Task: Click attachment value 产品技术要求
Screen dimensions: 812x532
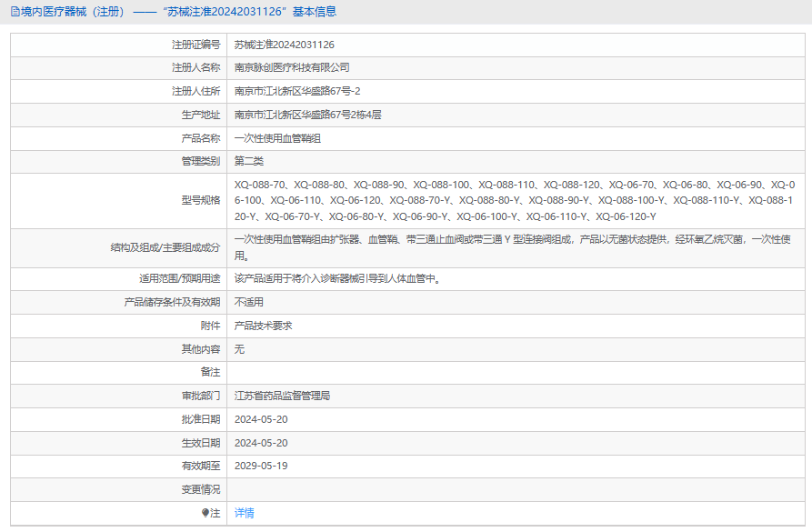Action: pyautogui.click(x=263, y=326)
